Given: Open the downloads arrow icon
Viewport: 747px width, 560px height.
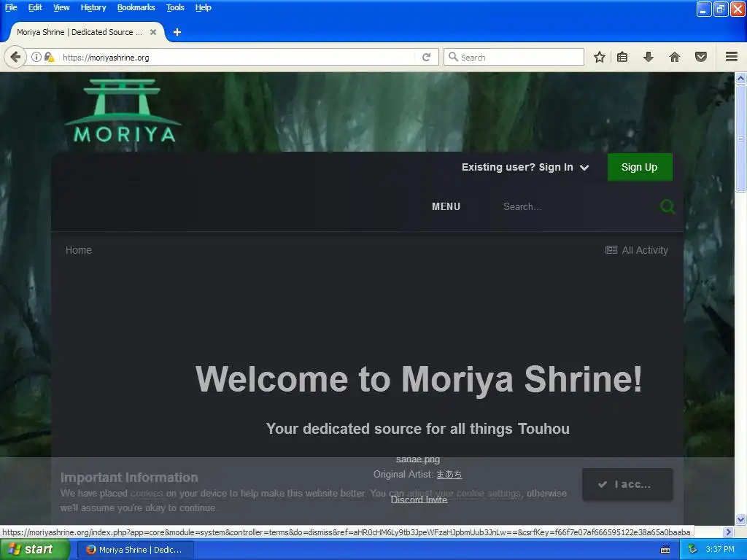Looking at the screenshot, I should tap(648, 57).
